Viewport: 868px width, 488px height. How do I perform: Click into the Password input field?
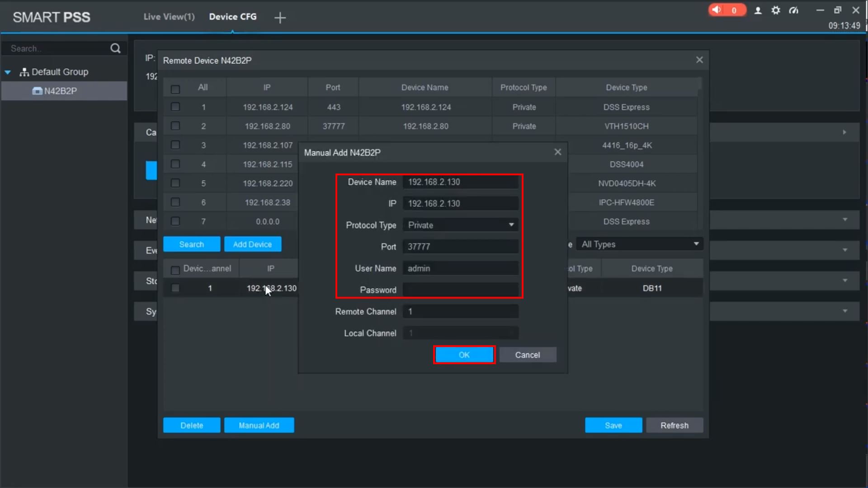click(x=460, y=290)
